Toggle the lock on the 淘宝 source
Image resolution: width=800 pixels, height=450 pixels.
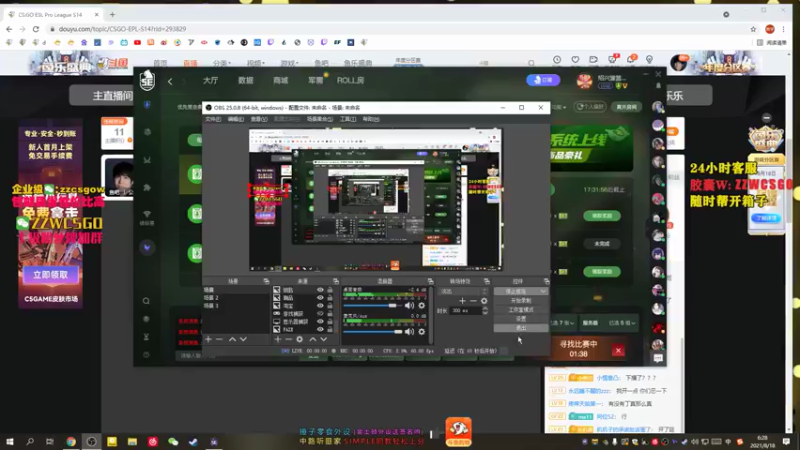click(x=330, y=306)
